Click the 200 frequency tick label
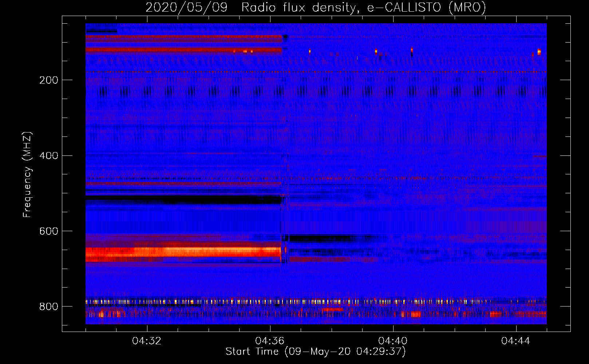 tap(49, 80)
